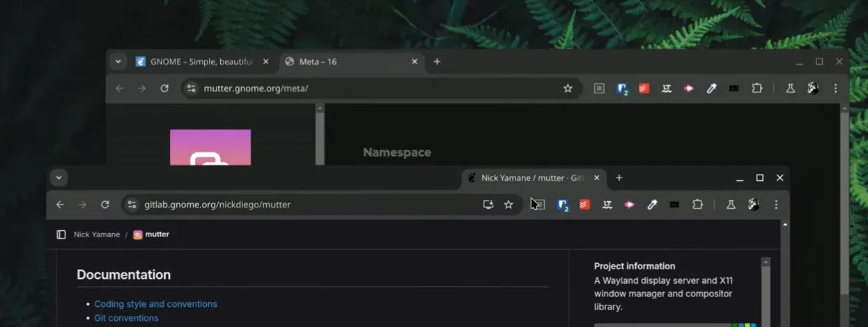Click the eyedropper extension in GitLab window

[x=652, y=205]
